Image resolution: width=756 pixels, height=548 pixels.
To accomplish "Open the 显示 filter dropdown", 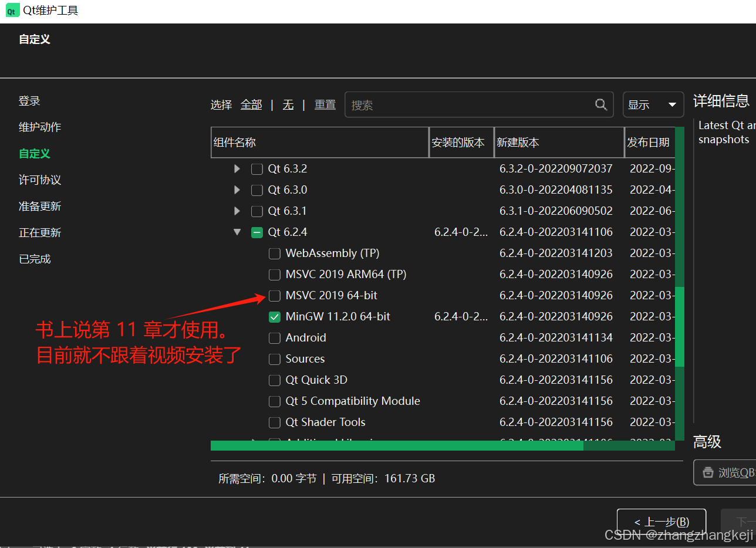I will 653,104.
